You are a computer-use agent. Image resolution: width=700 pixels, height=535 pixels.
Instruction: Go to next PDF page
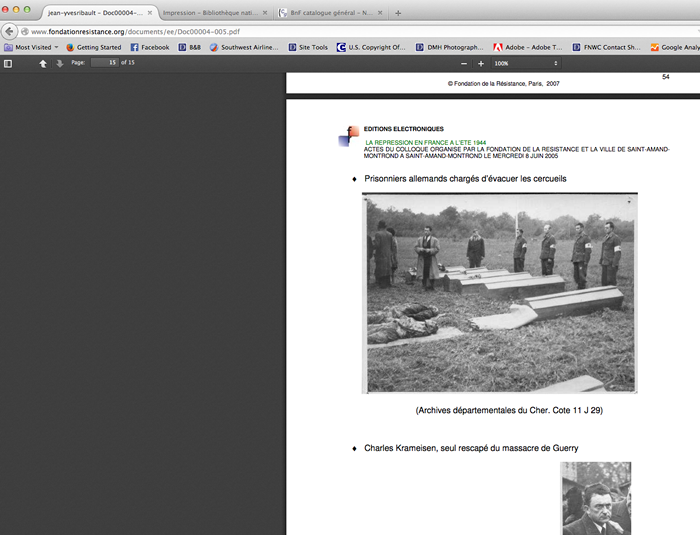point(59,63)
